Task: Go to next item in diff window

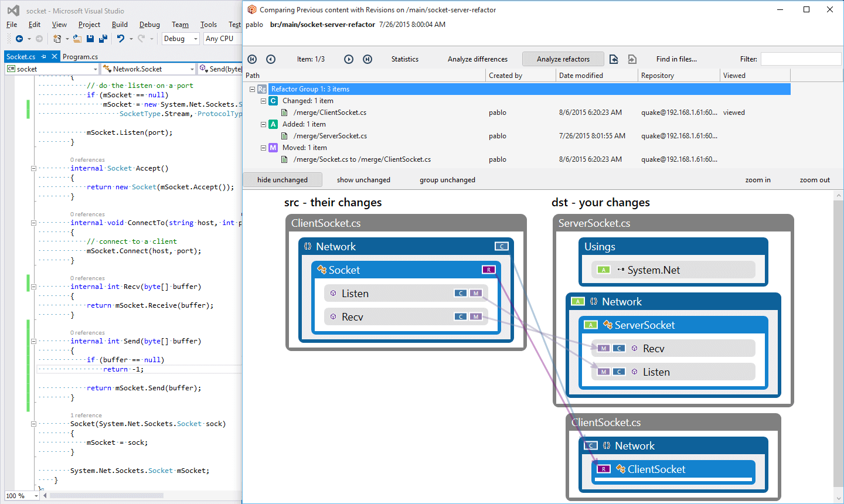Action: click(349, 59)
